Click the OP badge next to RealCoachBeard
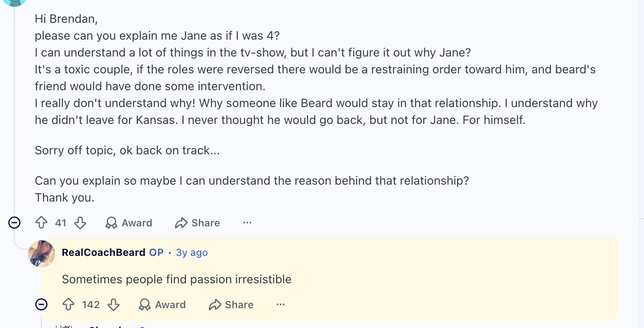The height and width of the screenshot is (328, 644). pyautogui.click(x=156, y=253)
